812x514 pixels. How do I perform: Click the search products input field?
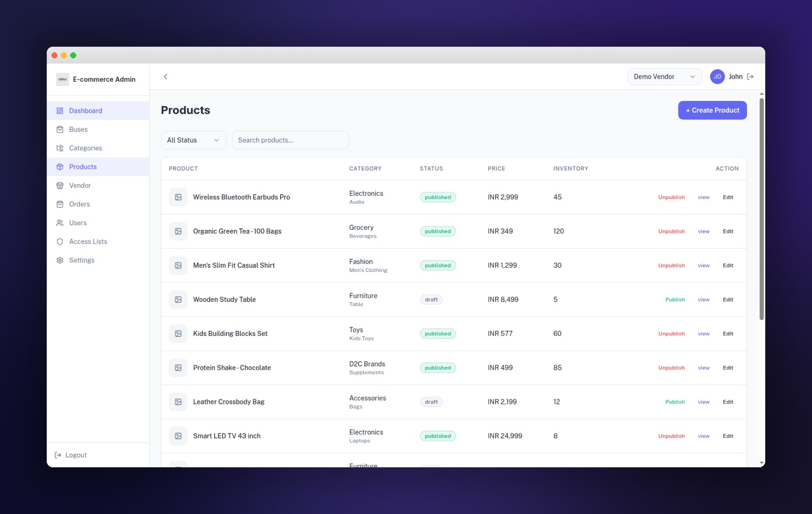coord(290,140)
